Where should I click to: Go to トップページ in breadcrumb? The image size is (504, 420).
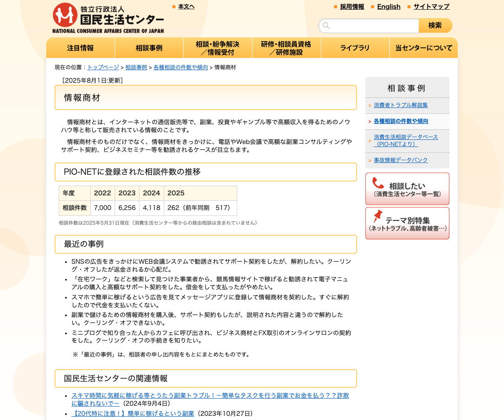tap(103, 67)
